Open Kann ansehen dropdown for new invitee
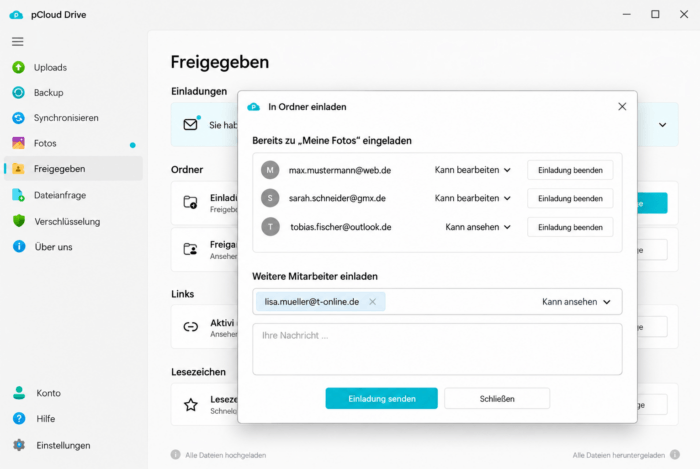The width and height of the screenshot is (700, 469). [576, 302]
